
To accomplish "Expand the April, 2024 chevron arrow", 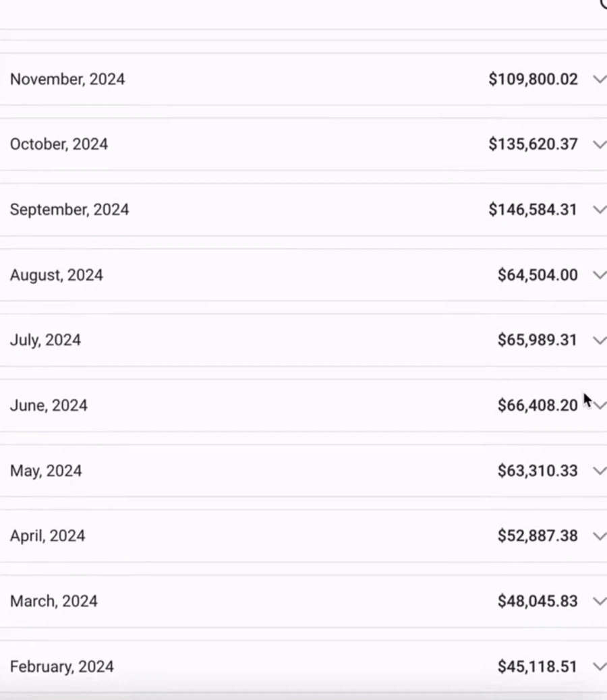I will [x=599, y=536].
